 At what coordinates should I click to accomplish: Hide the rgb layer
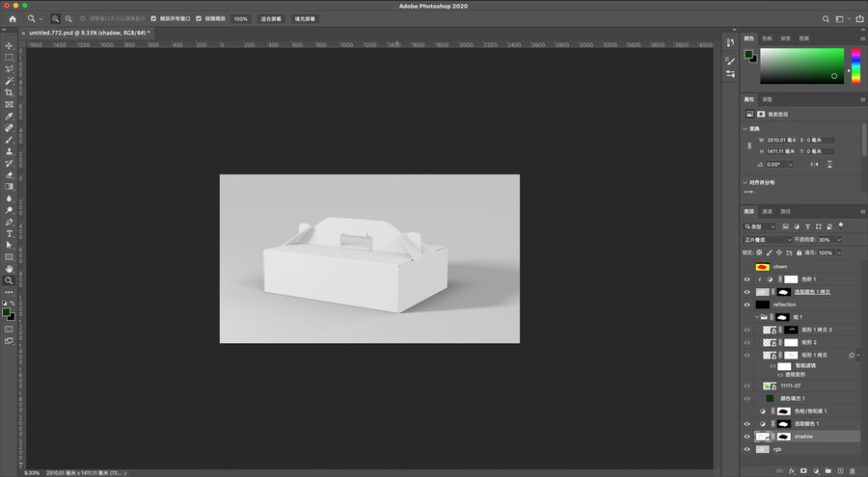746,449
